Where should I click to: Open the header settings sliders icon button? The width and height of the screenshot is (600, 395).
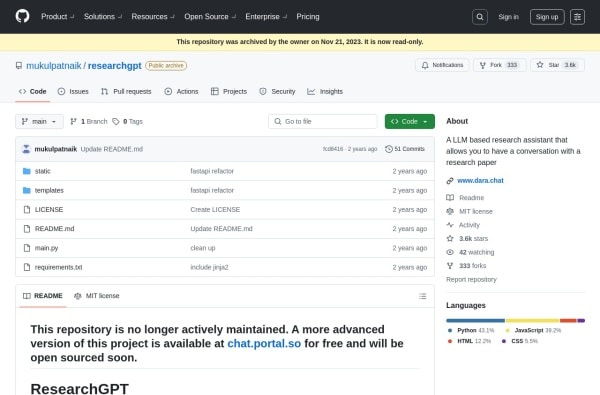click(x=577, y=17)
